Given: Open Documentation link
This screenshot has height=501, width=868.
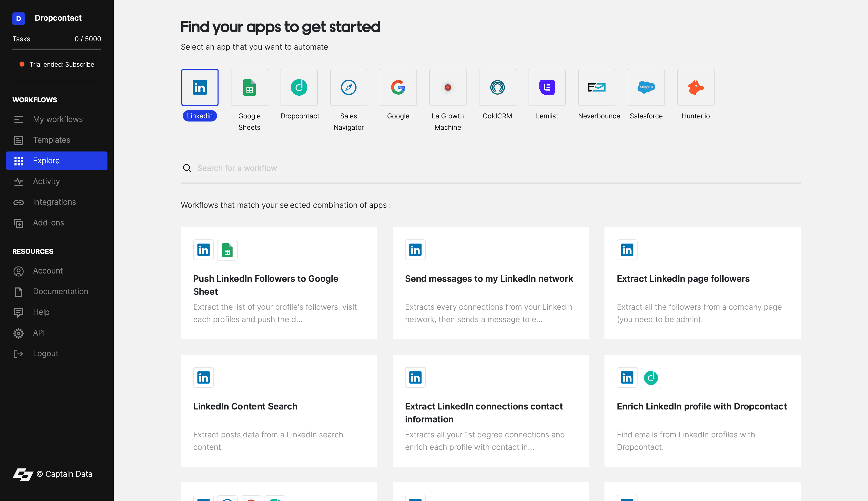Looking at the screenshot, I should click(57, 291).
